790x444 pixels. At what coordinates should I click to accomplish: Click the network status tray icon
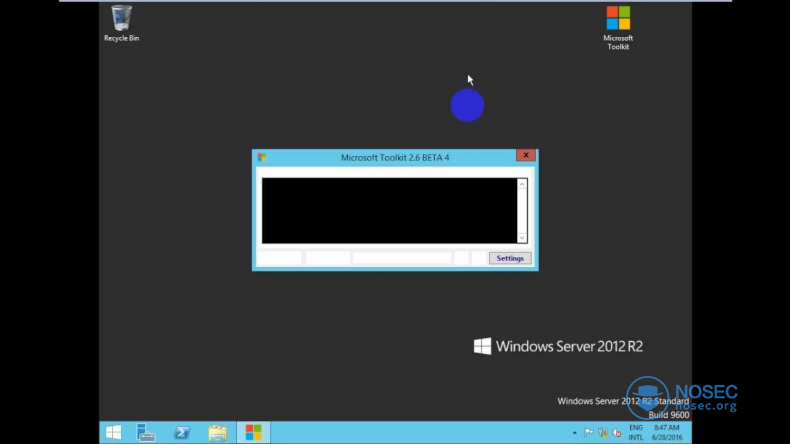click(603, 432)
